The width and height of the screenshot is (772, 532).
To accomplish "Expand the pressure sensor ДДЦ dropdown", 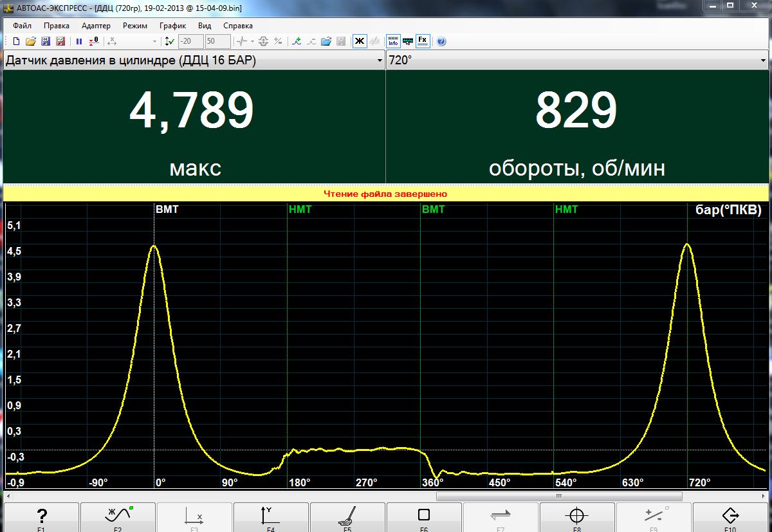I will point(379,61).
